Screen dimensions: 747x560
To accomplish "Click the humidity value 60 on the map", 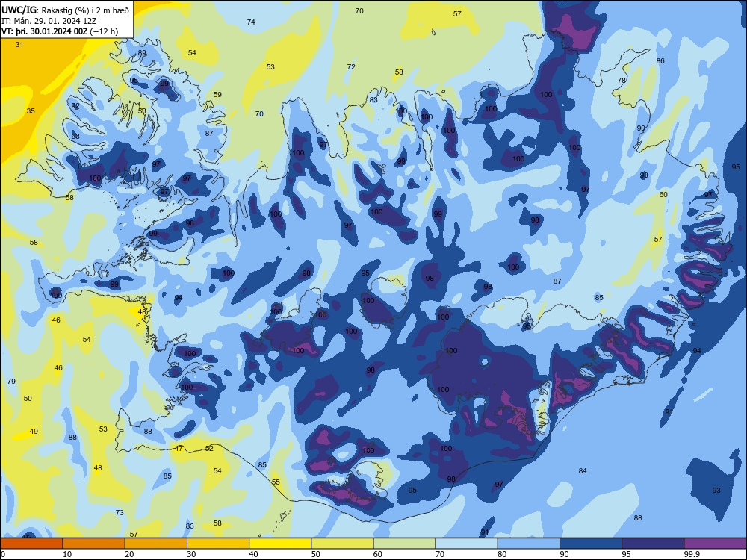I will 663,194.
